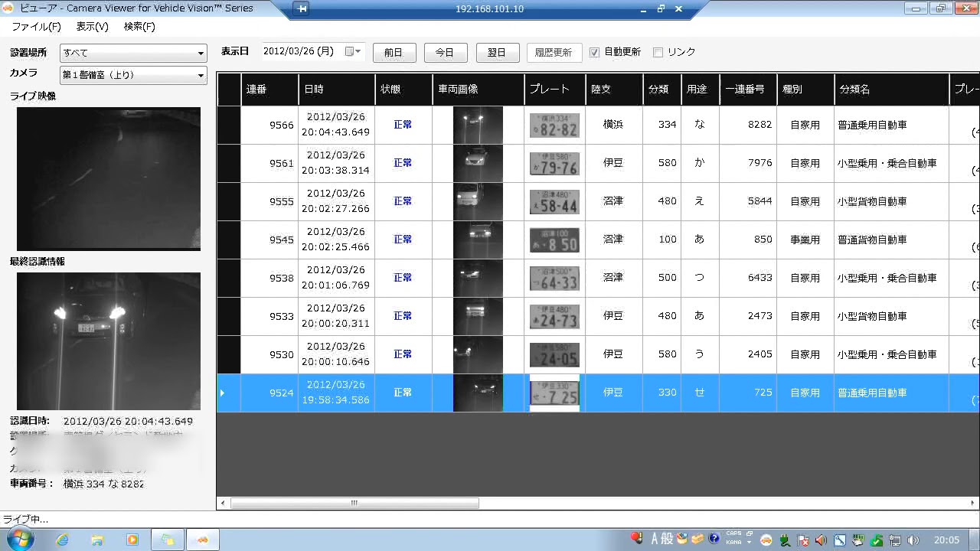980x551 pixels.
Task: Open Internet Explorer from the taskbar
Action: tap(62, 540)
